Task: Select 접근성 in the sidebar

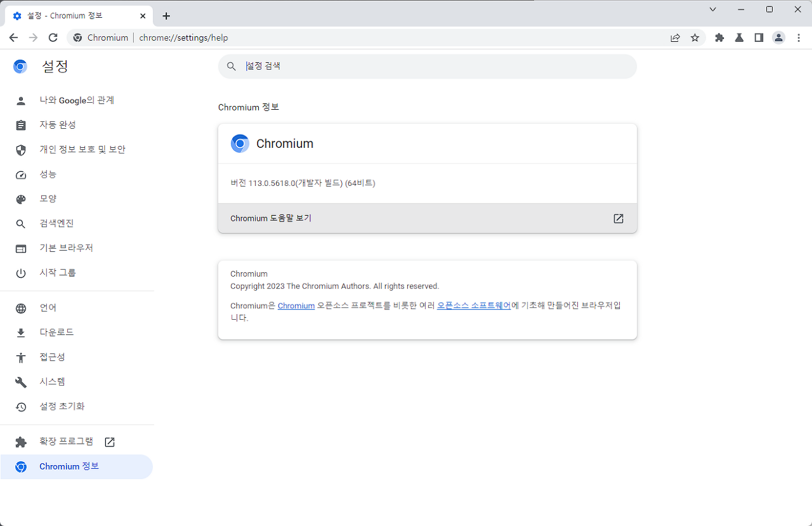Action: tap(77, 358)
